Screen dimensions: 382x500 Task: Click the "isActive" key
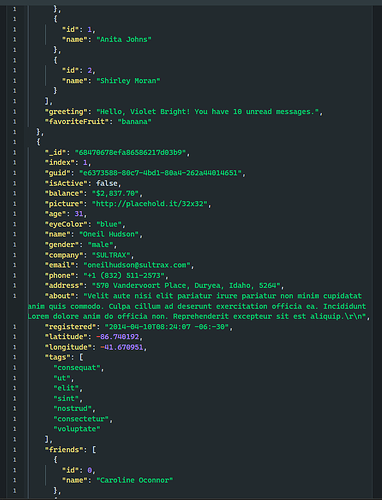66,183
